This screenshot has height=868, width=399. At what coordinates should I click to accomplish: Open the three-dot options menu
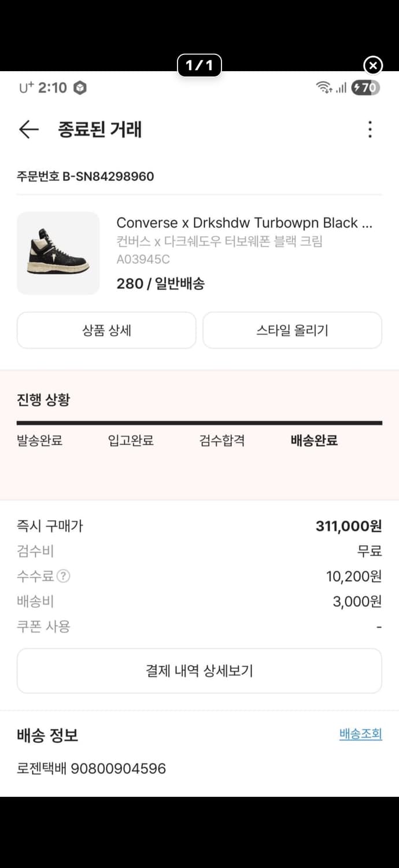(x=370, y=129)
